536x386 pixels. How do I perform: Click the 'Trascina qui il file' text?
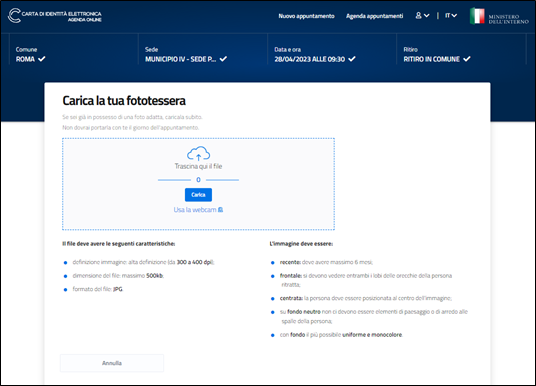click(198, 166)
